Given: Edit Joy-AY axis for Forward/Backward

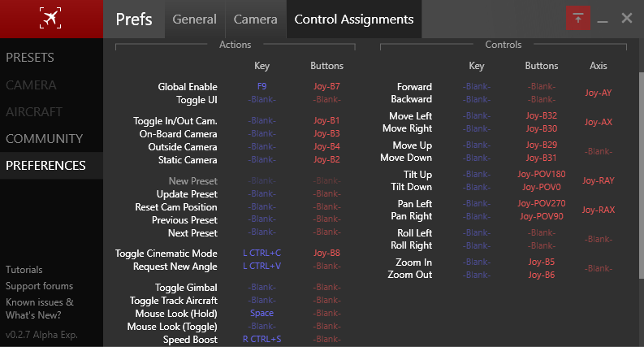Looking at the screenshot, I should click(599, 93).
